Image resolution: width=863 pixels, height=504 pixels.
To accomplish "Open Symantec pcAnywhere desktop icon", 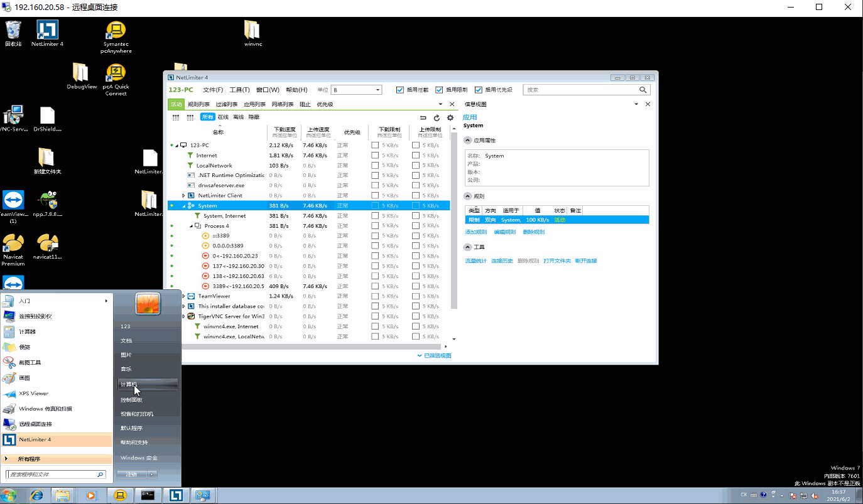I will click(x=116, y=38).
